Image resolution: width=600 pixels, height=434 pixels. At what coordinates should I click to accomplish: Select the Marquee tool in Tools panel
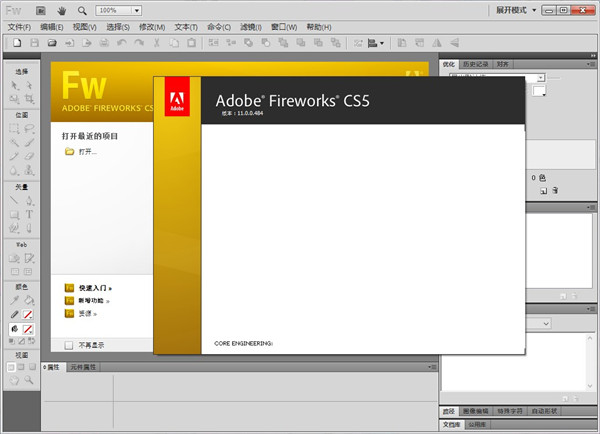coord(15,129)
